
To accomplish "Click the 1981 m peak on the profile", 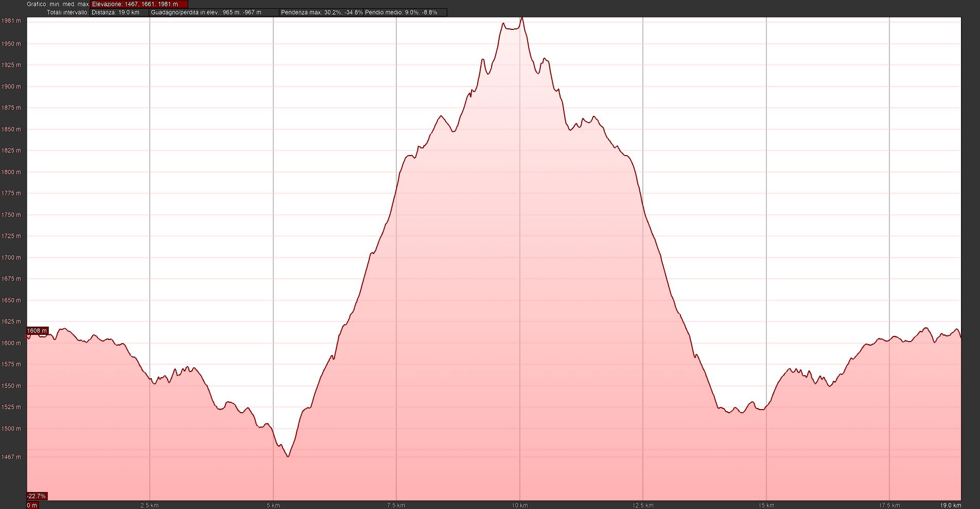I will (x=522, y=18).
